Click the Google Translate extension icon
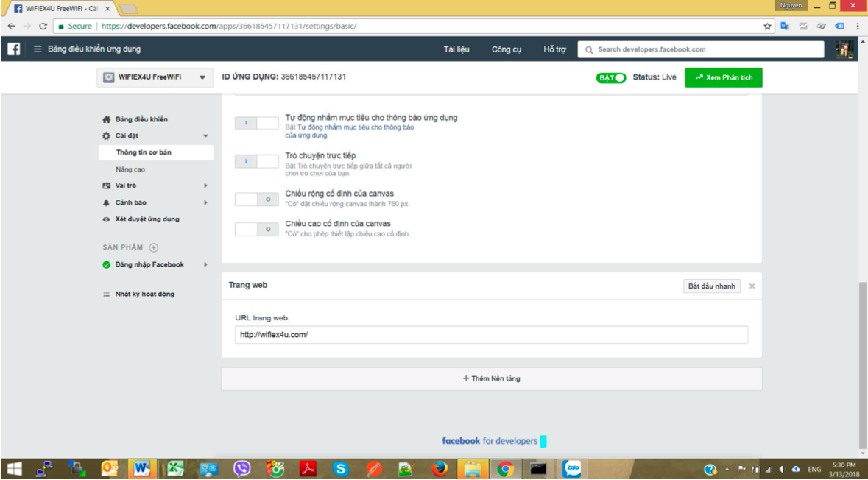Screen dimensions: 868x480 pos(784,26)
